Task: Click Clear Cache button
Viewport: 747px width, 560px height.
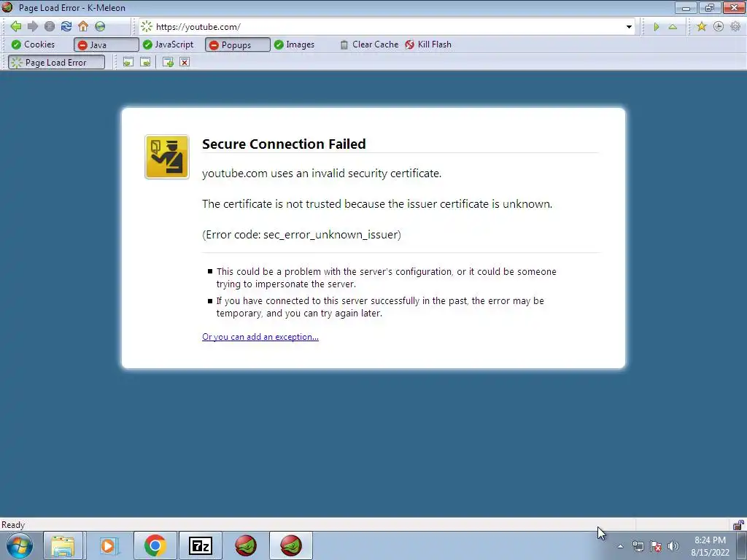Action: [x=369, y=44]
